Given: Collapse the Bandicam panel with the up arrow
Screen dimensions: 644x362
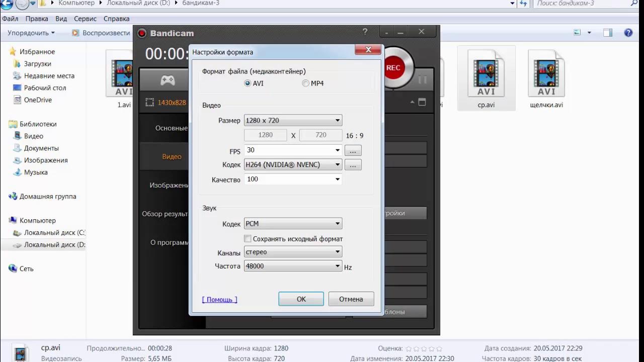Looking at the screenshot, I should (413, 102).
